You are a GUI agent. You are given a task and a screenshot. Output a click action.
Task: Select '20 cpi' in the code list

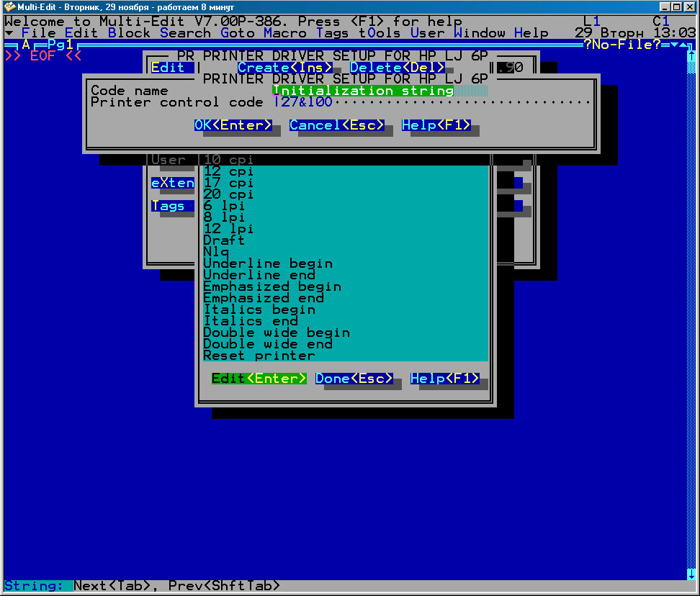pos(346,194)
